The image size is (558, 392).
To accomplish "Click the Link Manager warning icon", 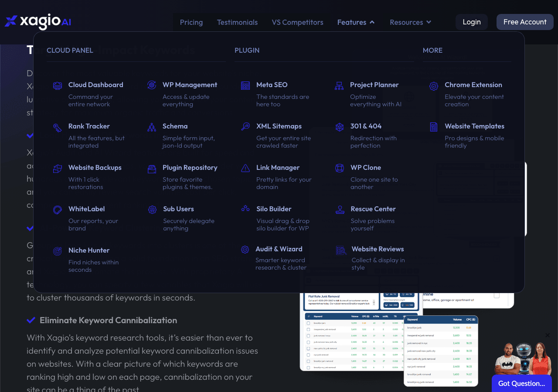I will pyautogui.click(x=245, y=168).
